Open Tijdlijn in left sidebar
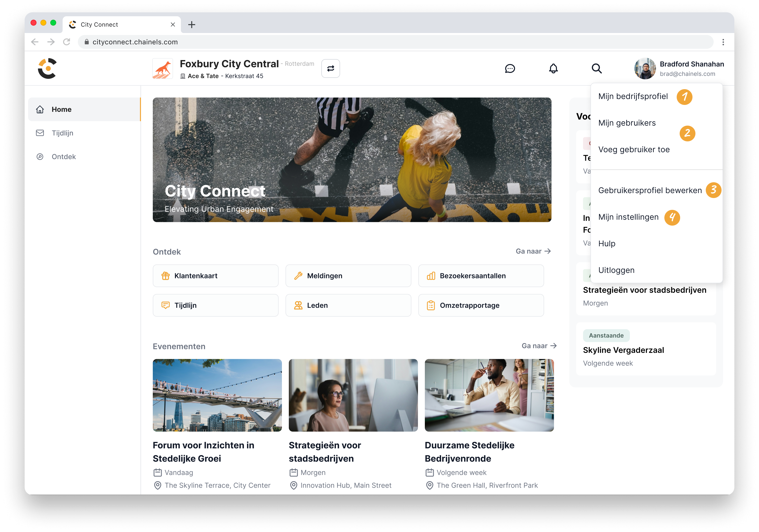 tap(63, 133)
